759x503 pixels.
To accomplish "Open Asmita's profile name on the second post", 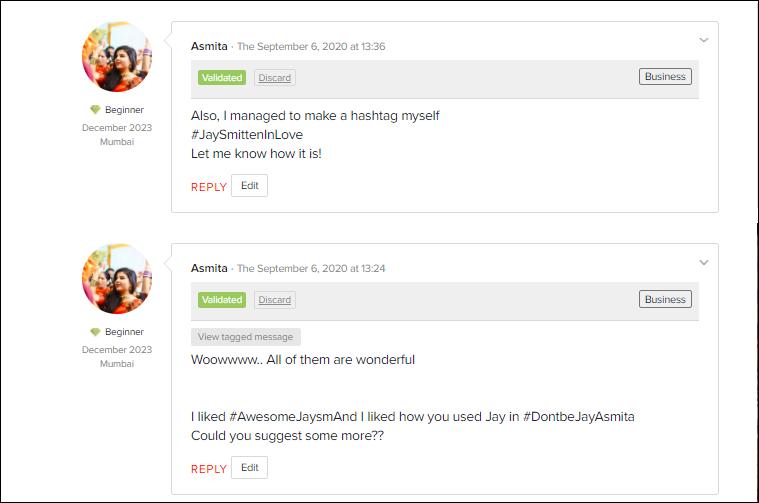I will tap(209, 268).
